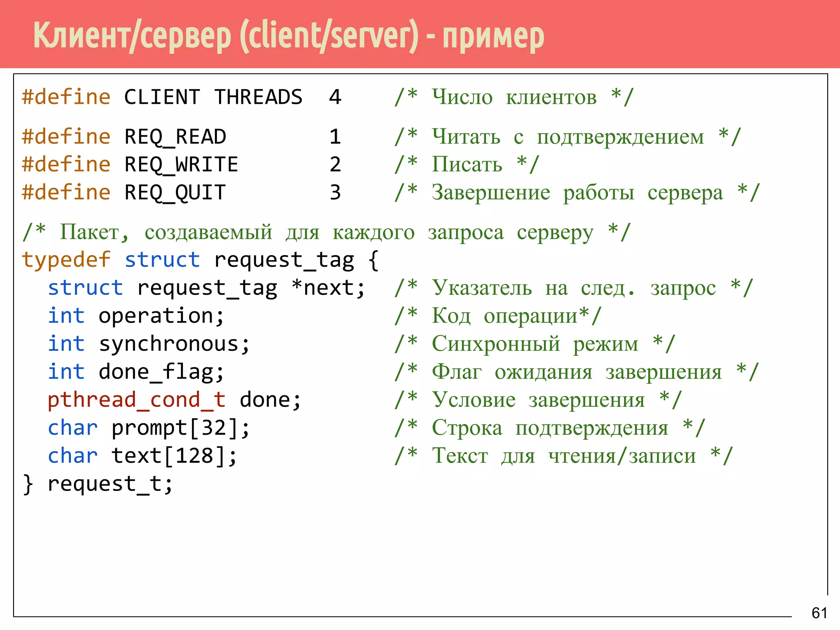Click the field 'struct request_tag *next;'
This screenshot has height=630, width=840.
pos(207,288)
